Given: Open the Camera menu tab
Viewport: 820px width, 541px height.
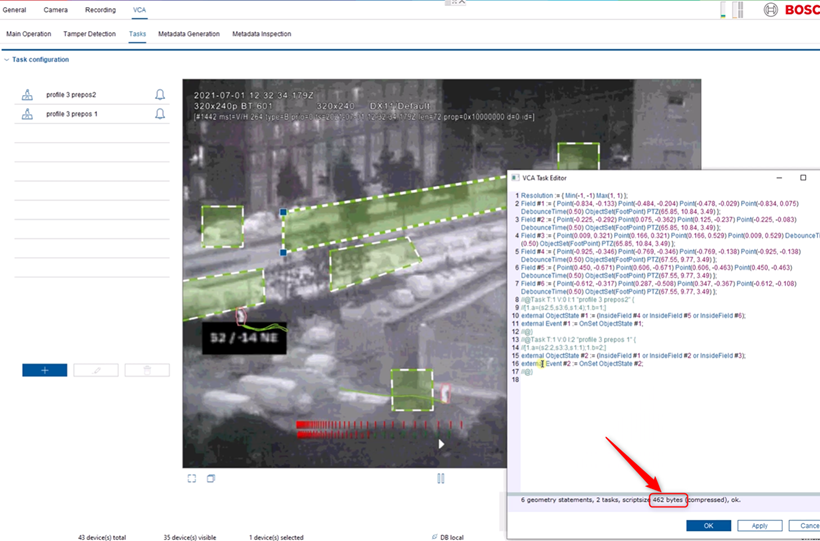Looking at the screenshot, I should (x=56, y=9).
